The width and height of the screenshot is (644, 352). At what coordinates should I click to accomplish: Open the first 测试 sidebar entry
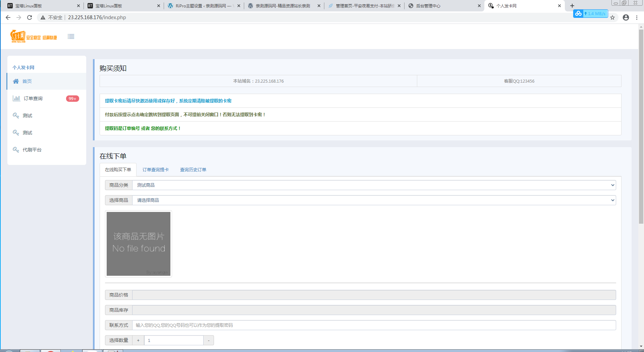47,116
